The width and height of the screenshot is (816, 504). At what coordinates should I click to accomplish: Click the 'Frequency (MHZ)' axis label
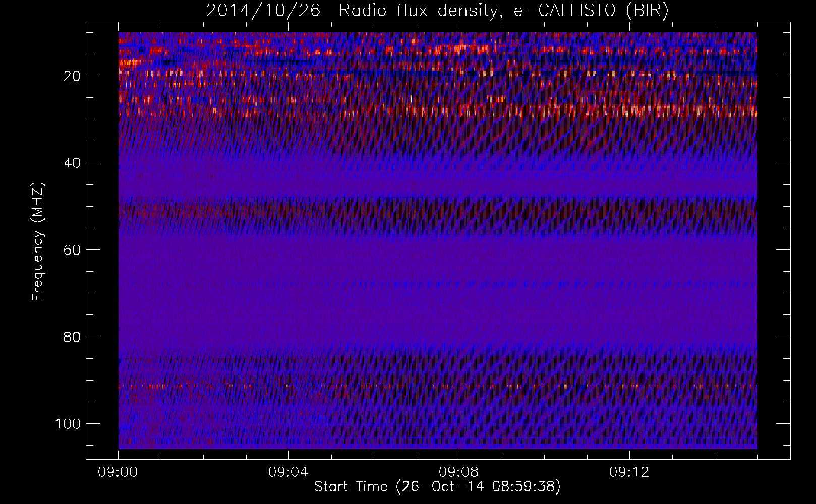click(38, 242)
